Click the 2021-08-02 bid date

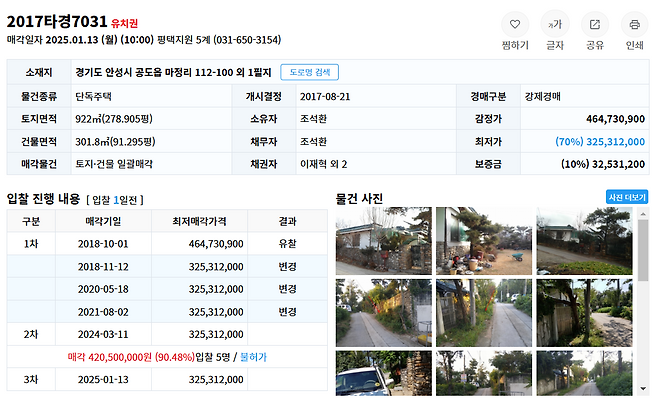[103, 312]
